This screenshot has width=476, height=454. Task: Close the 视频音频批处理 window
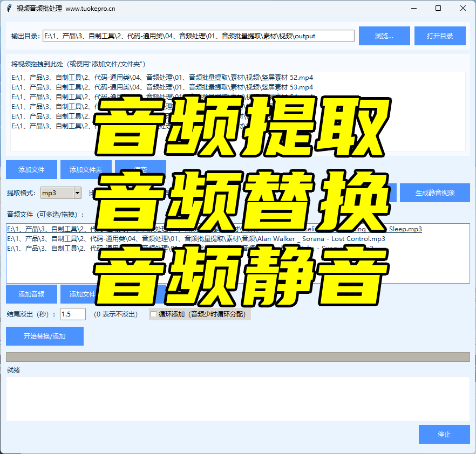[x=463, y=8]
